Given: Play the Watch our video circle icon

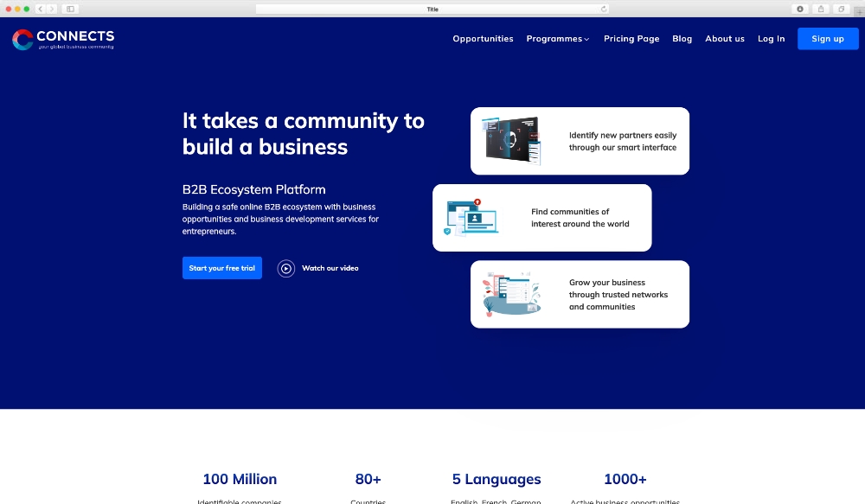Looking at the screenshot, I should click(x=286, y=268).
